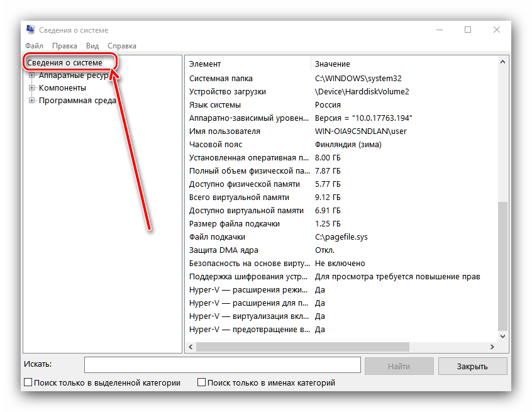Open the Справка menu
Screen dimensions: 532x412
point(122,46)
